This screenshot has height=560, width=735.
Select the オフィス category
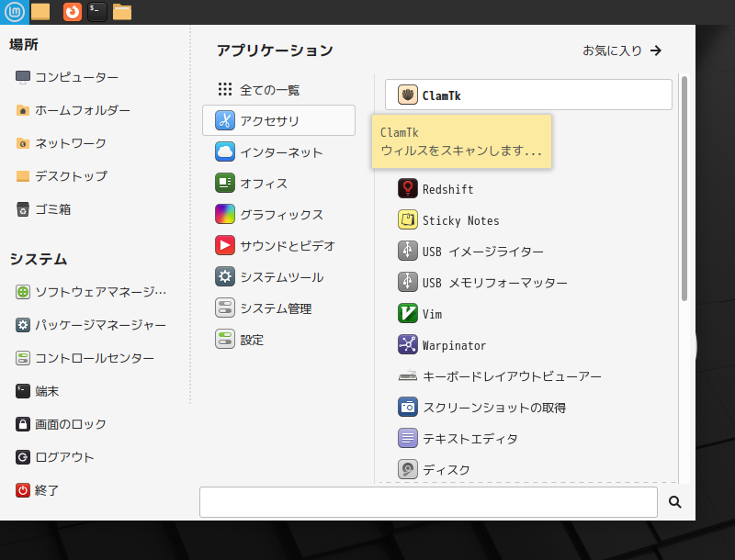coord(278,183)
